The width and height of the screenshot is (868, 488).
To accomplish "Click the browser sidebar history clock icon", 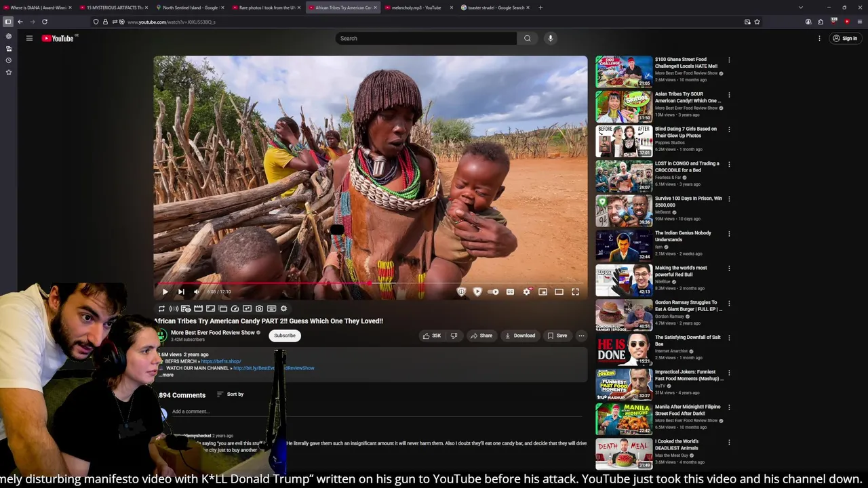I will (x=9, y=60).
